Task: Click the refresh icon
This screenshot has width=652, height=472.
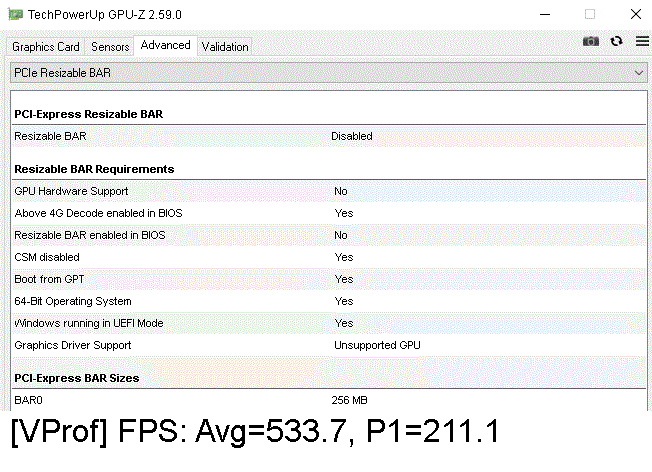Action: pyautogui.click(x=617, y=41)
